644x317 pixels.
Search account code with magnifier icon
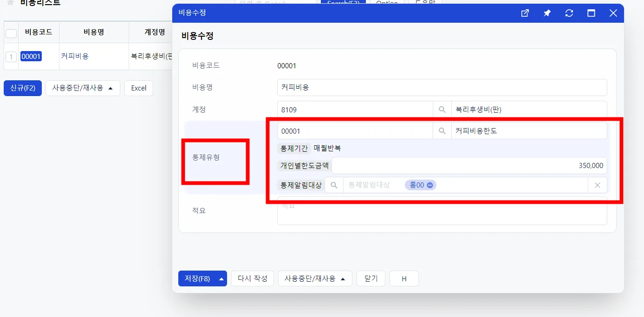(x=442, y=110)
